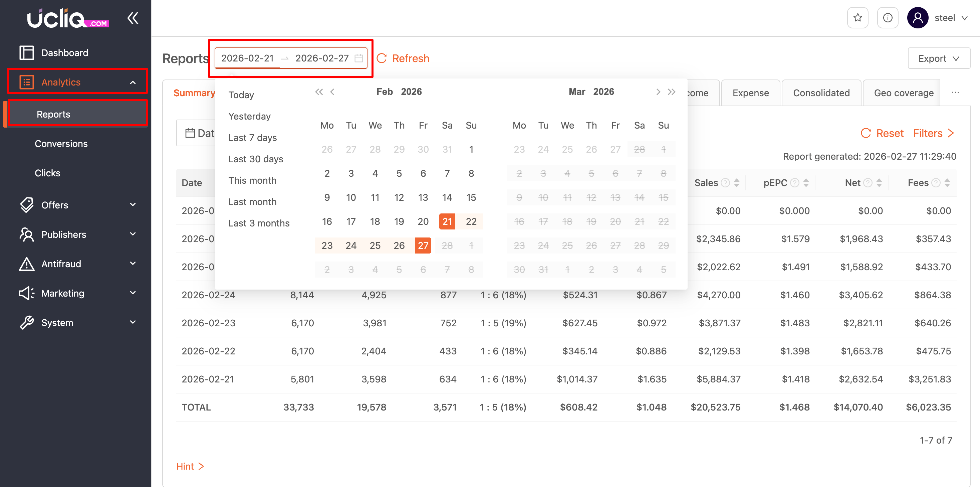Switch to Geo coverage tab
Image resolution: width=980 pixels, height=487 pixels.
(904, 93)
